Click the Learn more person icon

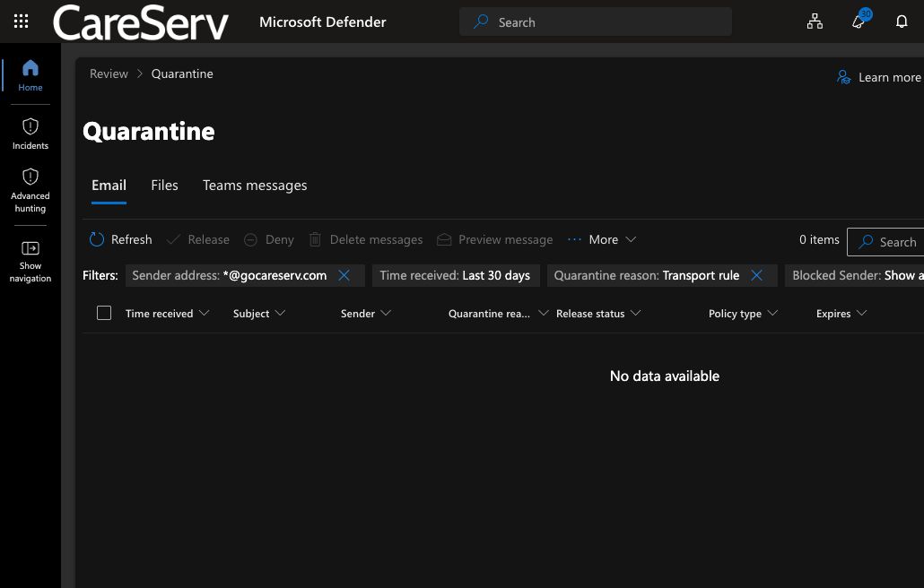point(844,77)
